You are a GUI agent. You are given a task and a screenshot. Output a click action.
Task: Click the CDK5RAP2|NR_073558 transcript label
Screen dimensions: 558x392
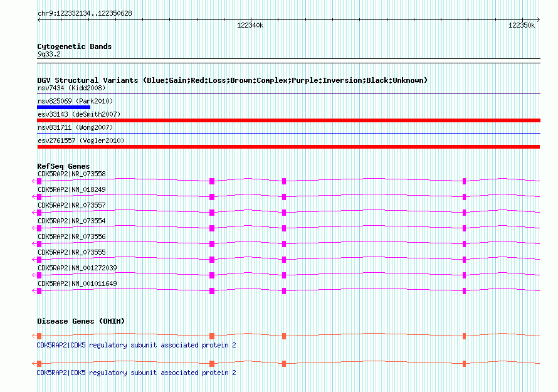tap(71, 174)
